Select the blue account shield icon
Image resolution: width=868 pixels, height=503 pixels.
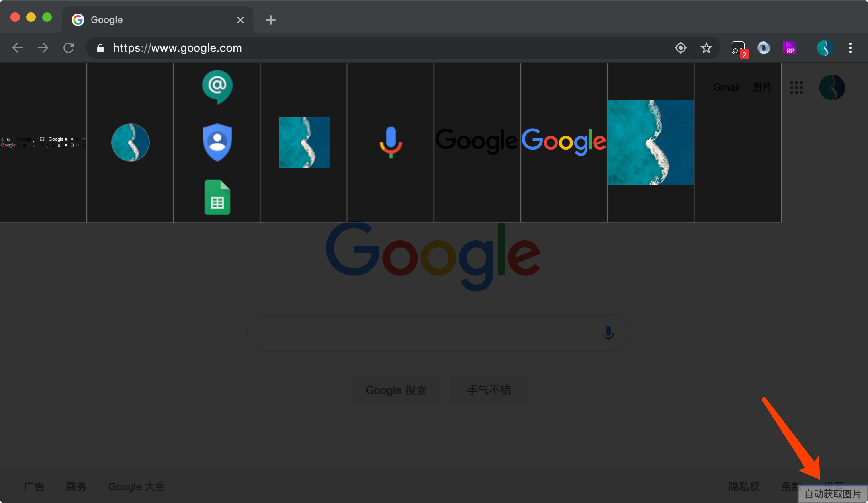tap(217, 142)
